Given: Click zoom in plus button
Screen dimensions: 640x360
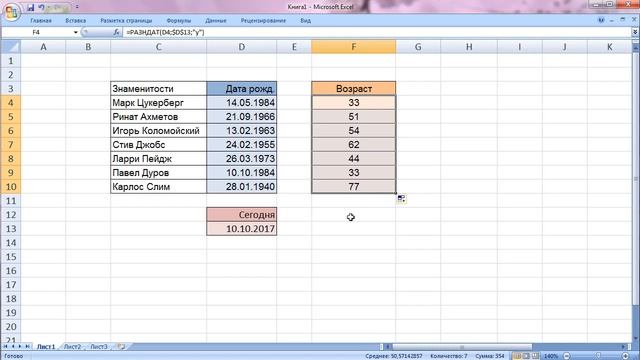Looking at the screenshot, I should coord(625,356).
